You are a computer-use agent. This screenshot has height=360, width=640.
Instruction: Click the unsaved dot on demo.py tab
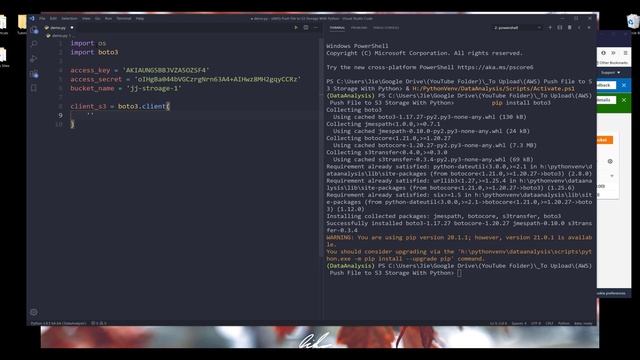tap(72, 28)
